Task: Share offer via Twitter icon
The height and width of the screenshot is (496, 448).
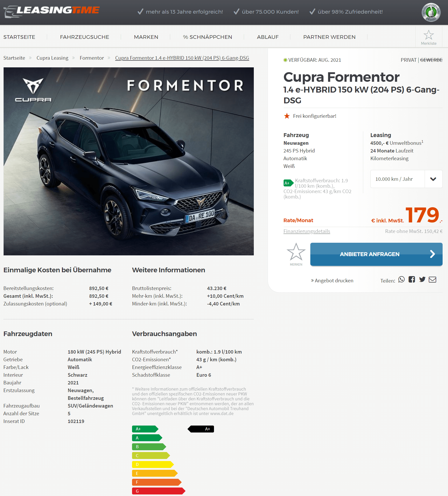Action: tap(422, 279)
